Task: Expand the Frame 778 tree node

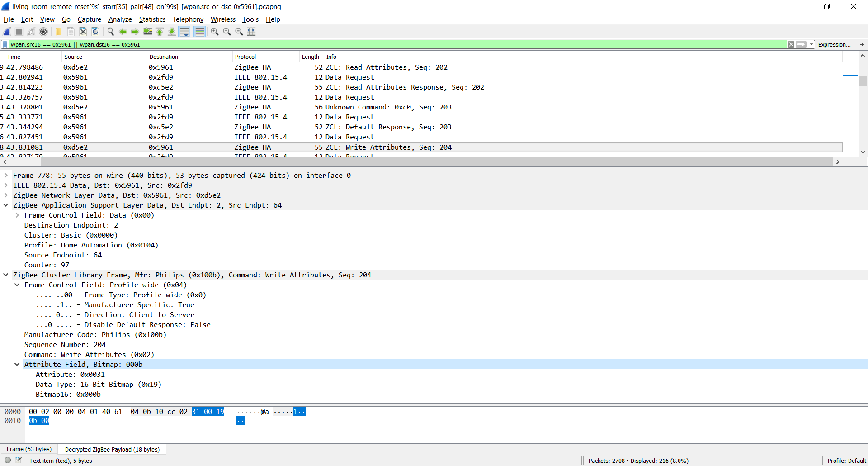Action: coord(6,176)
